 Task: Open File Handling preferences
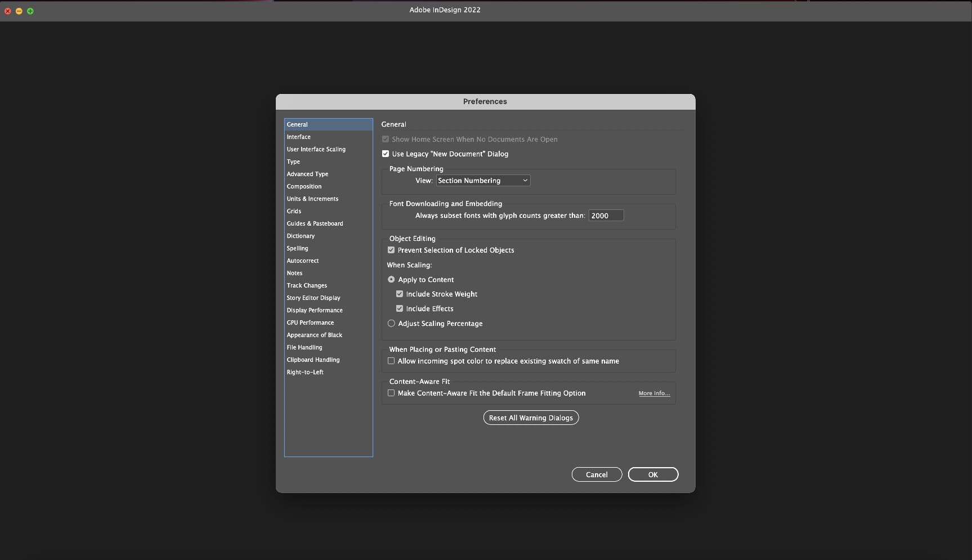click(x=329, y=347)
